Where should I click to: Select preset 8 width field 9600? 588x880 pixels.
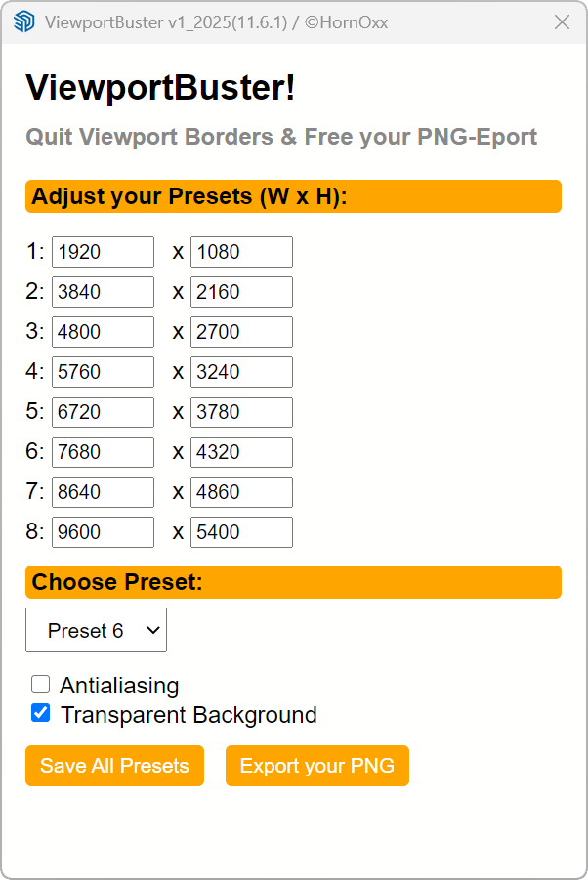pos(103,532)
